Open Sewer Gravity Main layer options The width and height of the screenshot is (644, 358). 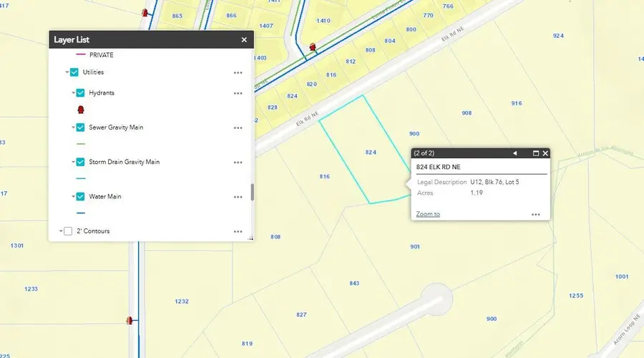[x=238, y=127]
